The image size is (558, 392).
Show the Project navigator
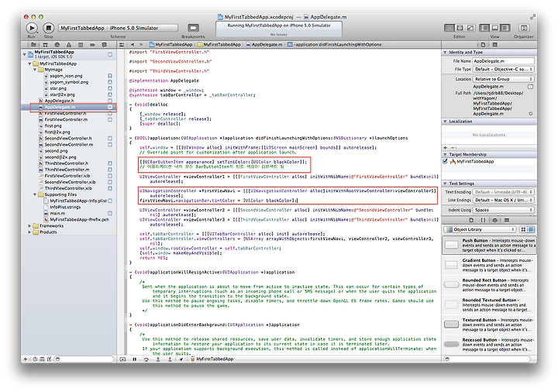click(x=33, y=45)
